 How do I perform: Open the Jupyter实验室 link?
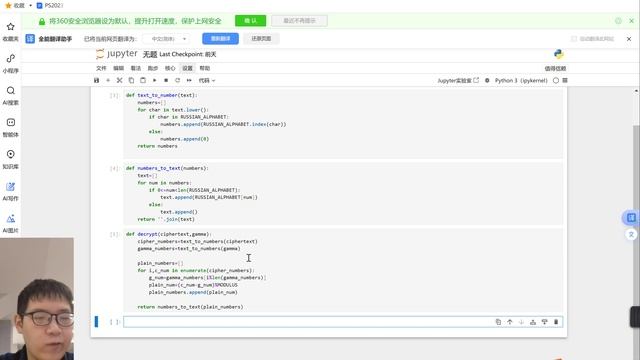[458, 80]
